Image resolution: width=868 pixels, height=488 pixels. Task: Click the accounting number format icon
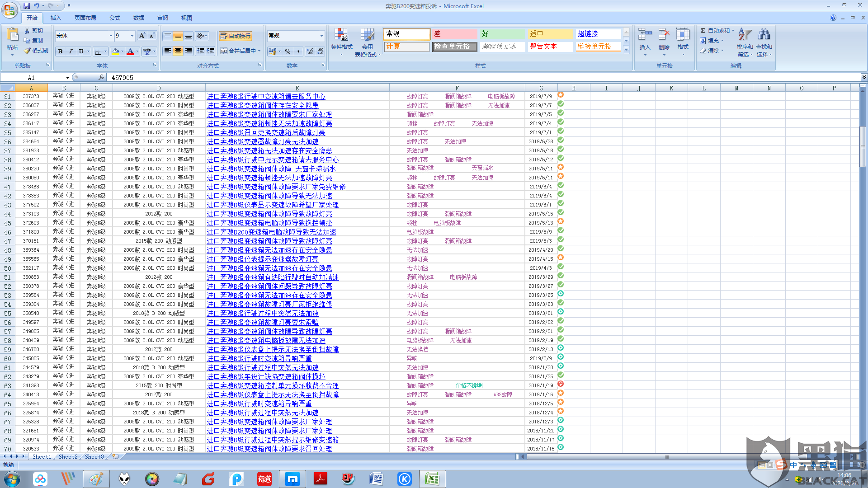(273, 52)
